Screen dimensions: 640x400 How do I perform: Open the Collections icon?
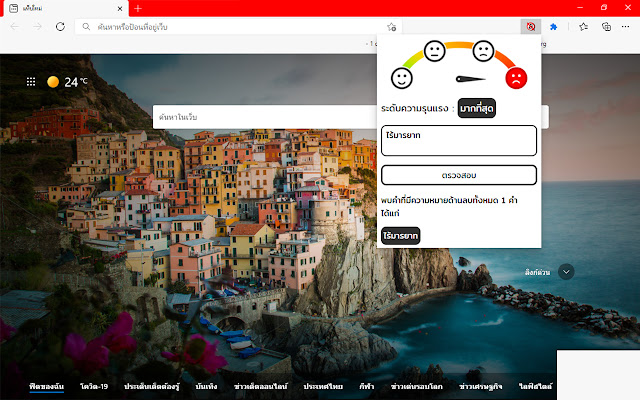point(606,27)
